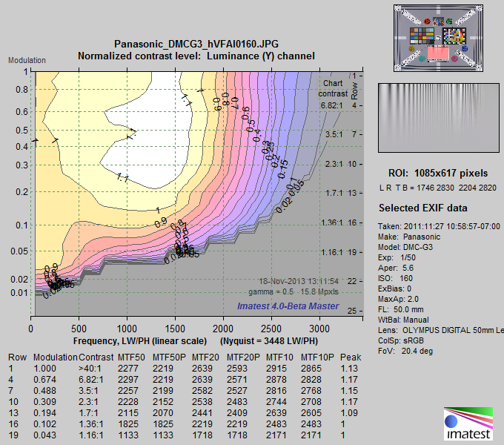This screenshot has height=445, width=504.
Task: Click '18-Nov-2013 13:11:54' timestamp in plot
Action: point(299,281)
